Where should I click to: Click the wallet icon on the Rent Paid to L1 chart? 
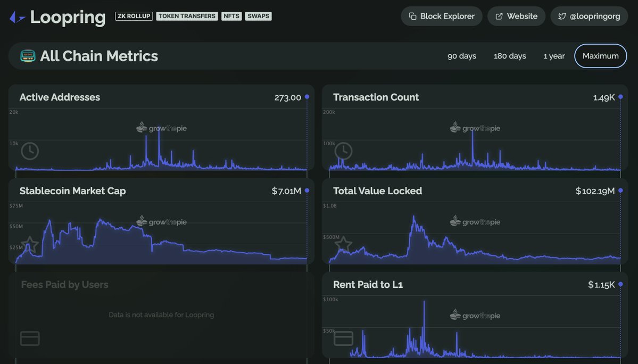343,338
